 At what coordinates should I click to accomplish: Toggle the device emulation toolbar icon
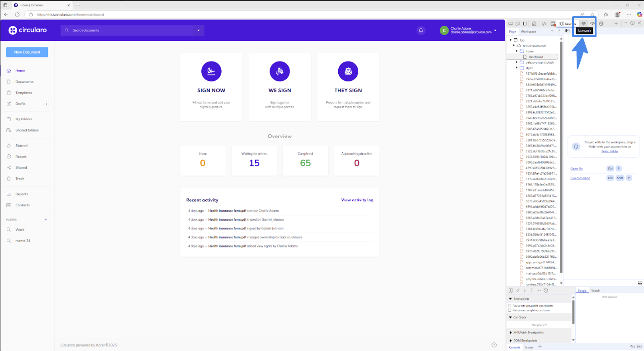point(518,24)
